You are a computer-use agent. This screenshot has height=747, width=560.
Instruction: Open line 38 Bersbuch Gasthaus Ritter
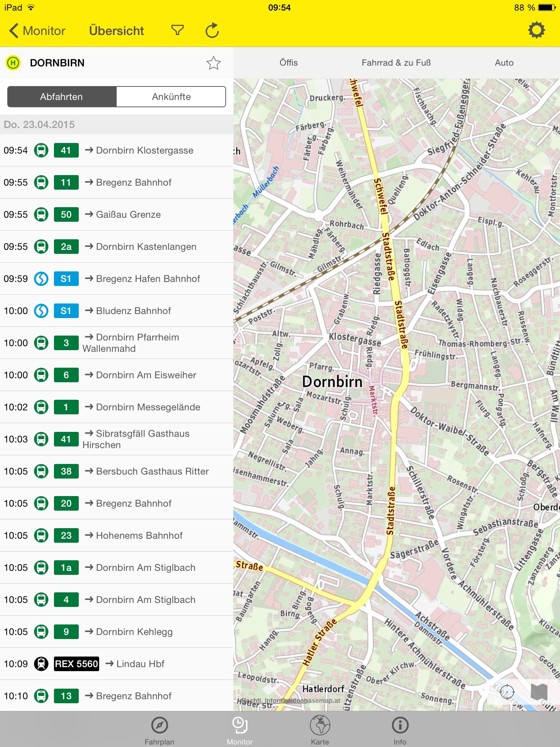click(x=117, y=471)
